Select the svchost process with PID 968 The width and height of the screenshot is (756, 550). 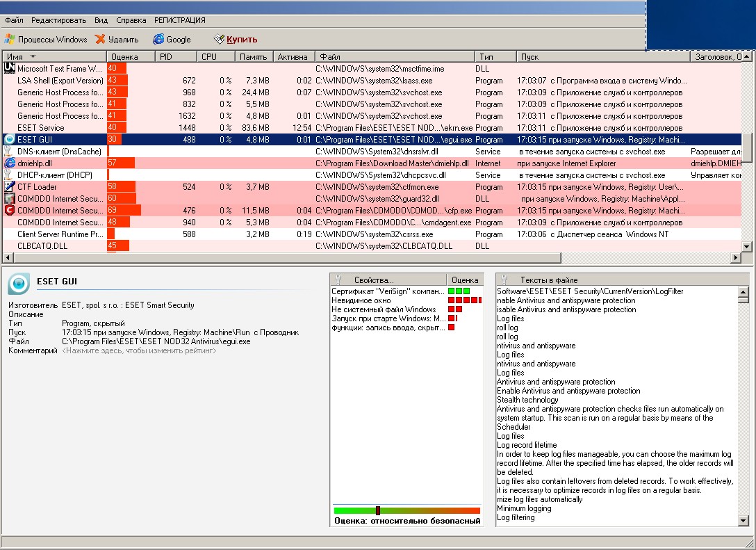pyautogui.click(x=372, y=92)
